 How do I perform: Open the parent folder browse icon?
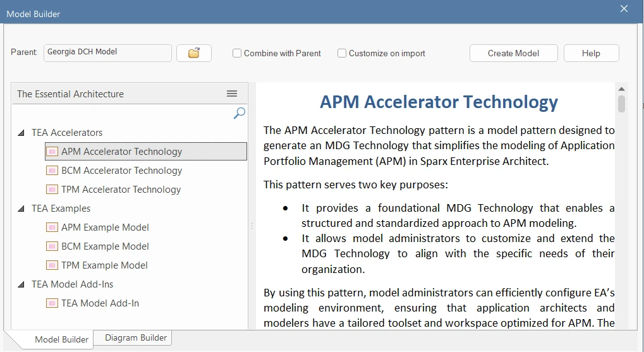click(194, 53)
